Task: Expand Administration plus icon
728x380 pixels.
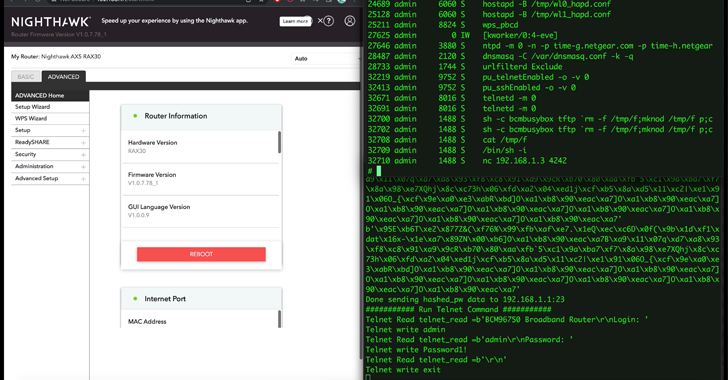Action: click(84, 167)
